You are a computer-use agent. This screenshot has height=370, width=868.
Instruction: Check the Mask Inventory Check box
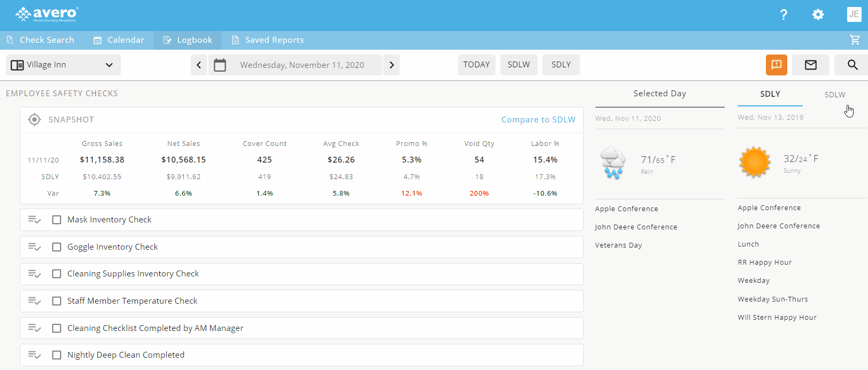pos(57,220)
